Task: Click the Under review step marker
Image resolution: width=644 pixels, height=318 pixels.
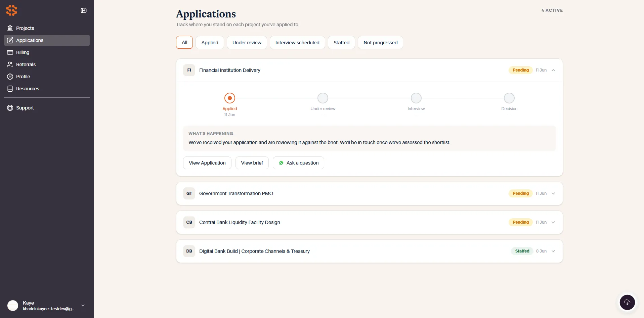Action: pos(323,98)
